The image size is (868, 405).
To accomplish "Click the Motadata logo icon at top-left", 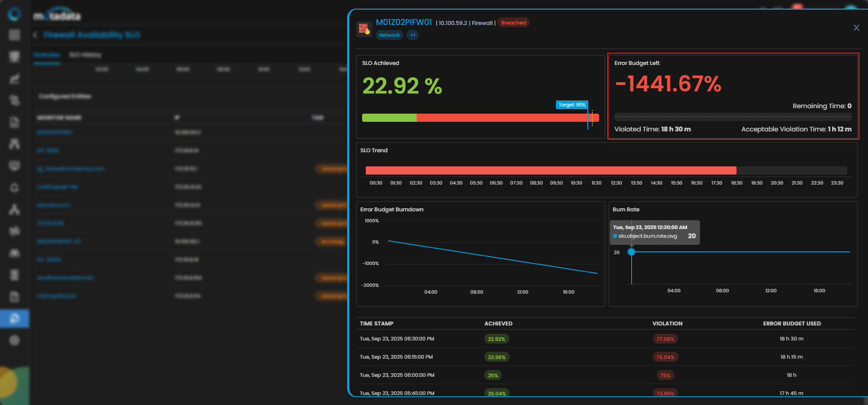I will (x=15, y=14).
